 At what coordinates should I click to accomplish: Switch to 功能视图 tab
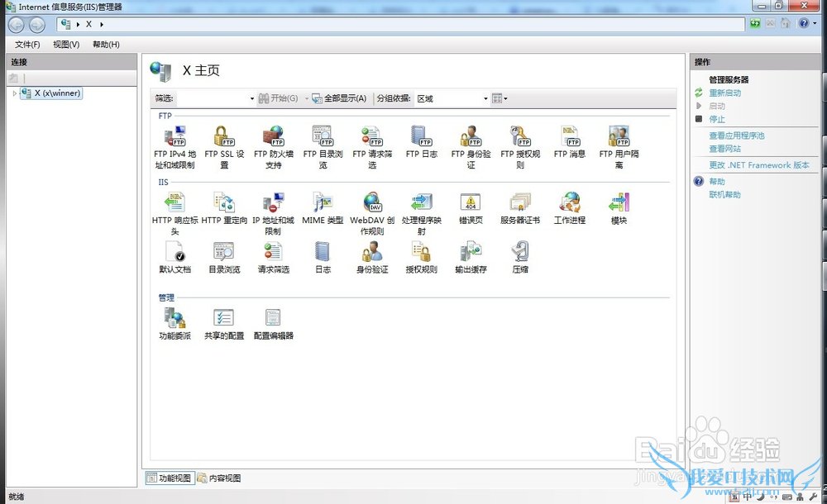(170, 478)
